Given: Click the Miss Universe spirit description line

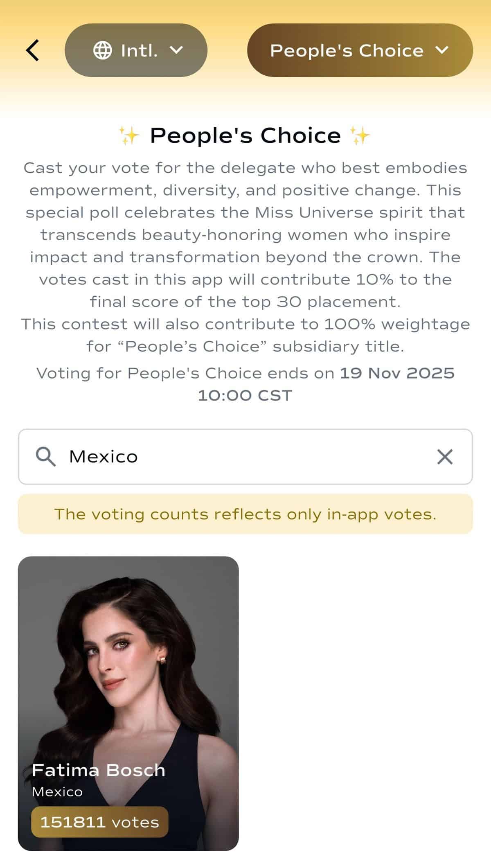Looking at the screenshot, I should click(x=245, y=213).
